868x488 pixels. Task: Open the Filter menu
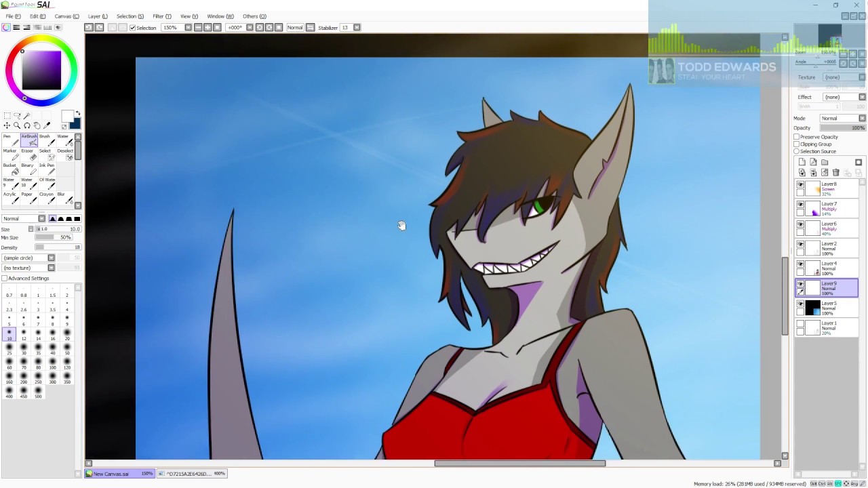pyautogui.click(x=162, y=16)
